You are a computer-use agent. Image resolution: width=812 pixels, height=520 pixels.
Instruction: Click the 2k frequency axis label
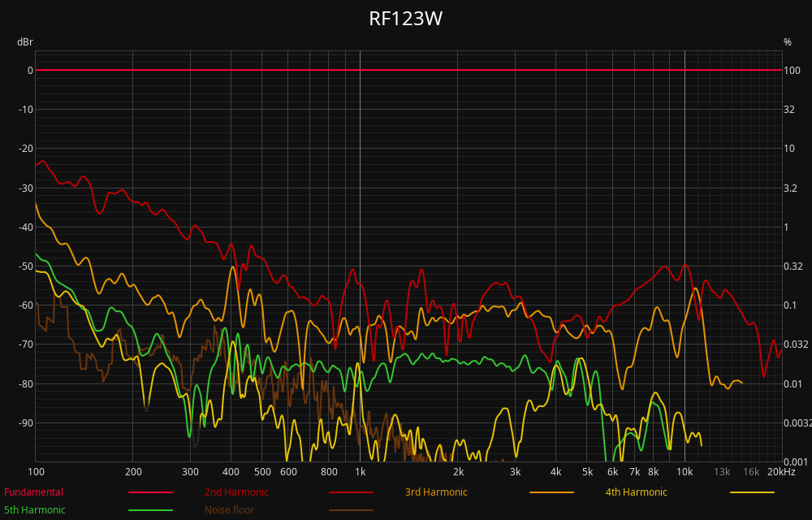click(458, 472)
